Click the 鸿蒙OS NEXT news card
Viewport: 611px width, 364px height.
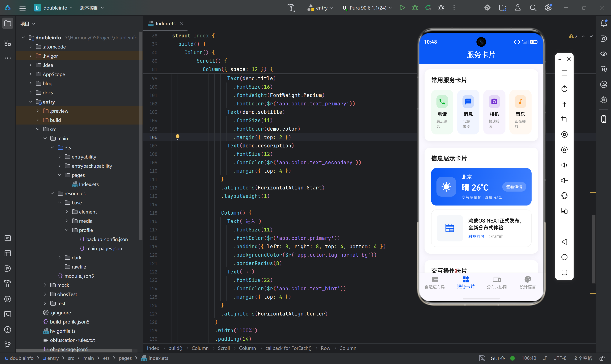(481, 228)
